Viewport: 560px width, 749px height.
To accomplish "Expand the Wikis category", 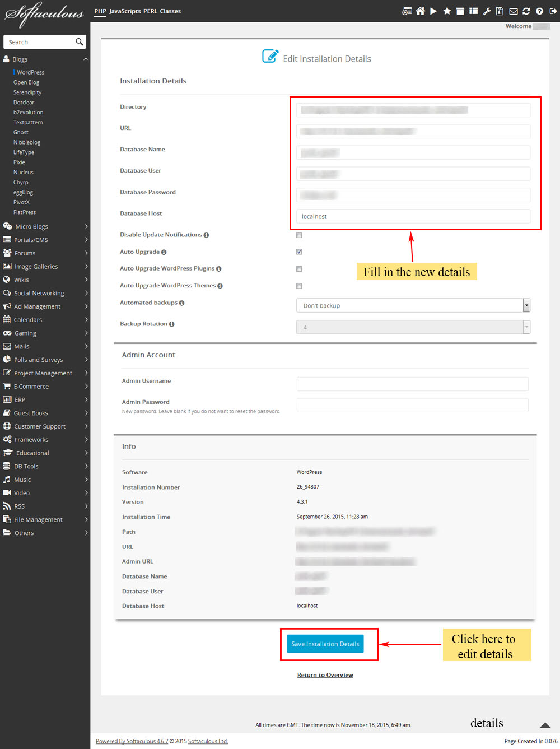I will click(x=45, y=280).
